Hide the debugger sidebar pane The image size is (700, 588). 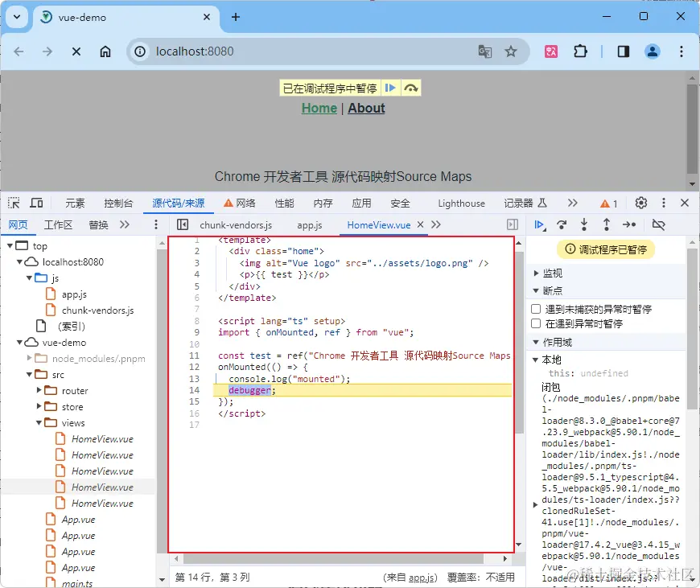513,224
